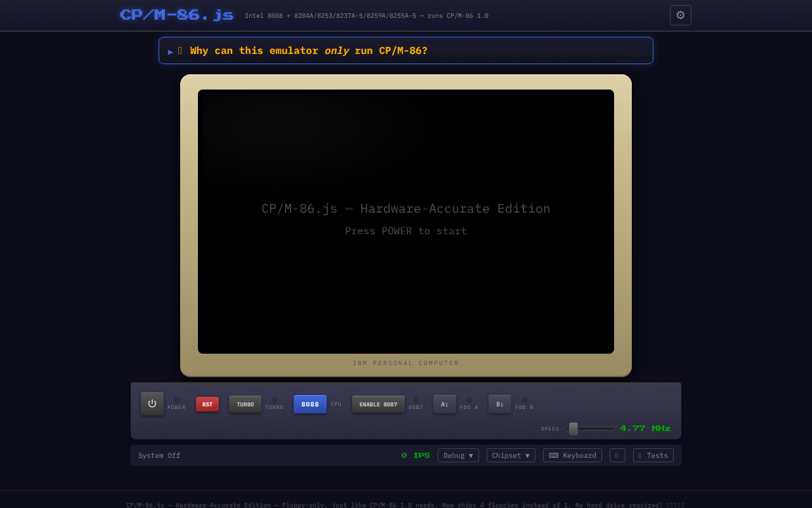Click the SPEED slider handle
This screenshot has width=812, height=508.
point(573,429)
